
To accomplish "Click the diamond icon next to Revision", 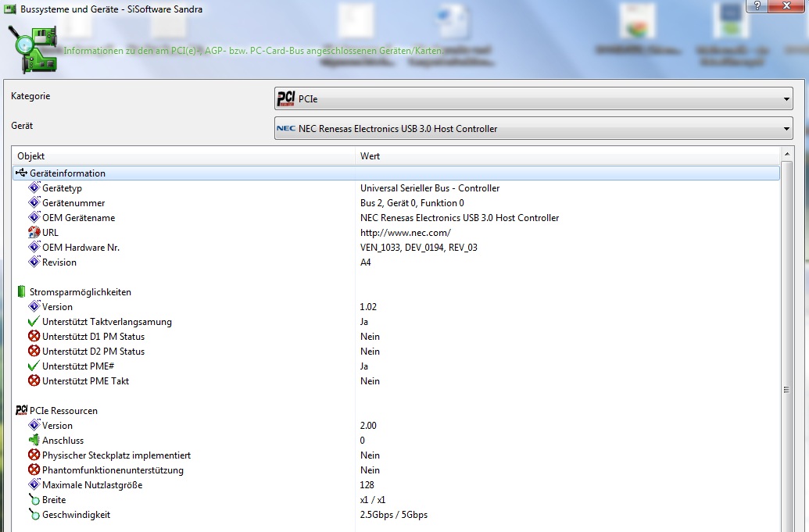I will [34, 262].
